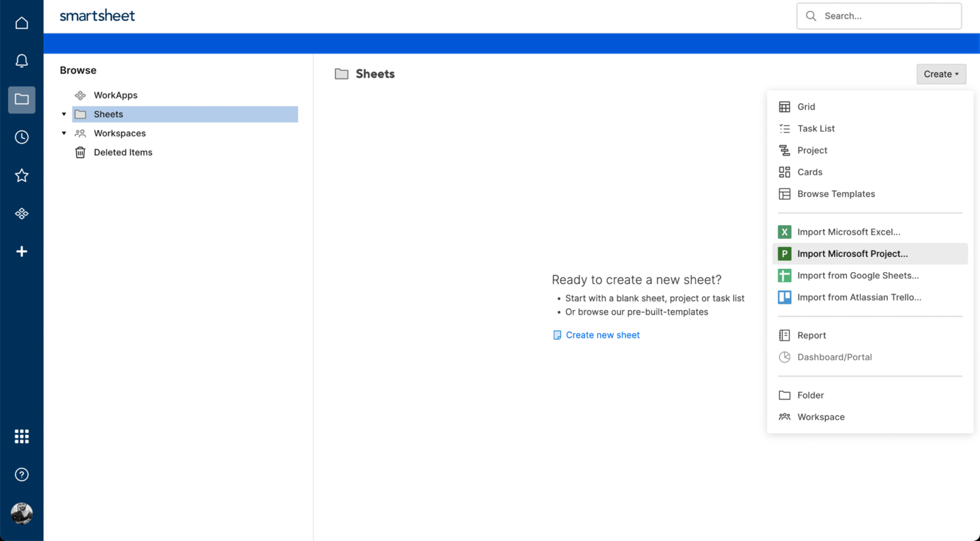980x541 pixels.
Task: Open Help question mark icon
Action: click(22, 475)
